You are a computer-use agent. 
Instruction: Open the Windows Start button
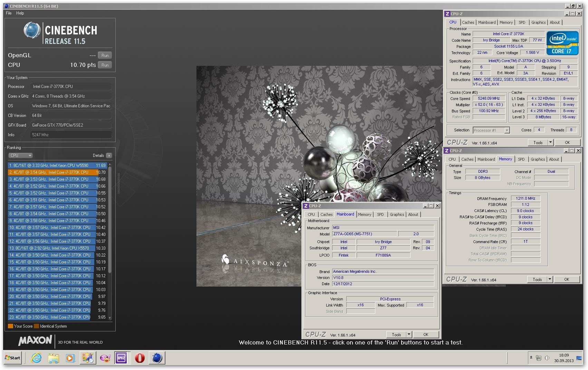coord(13,358)
